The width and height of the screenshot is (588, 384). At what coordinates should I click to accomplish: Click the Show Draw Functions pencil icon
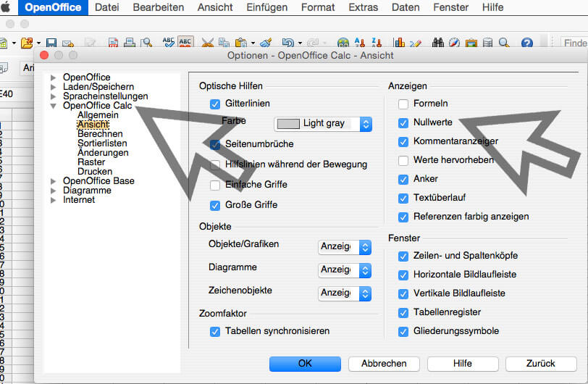pos(416,43)
